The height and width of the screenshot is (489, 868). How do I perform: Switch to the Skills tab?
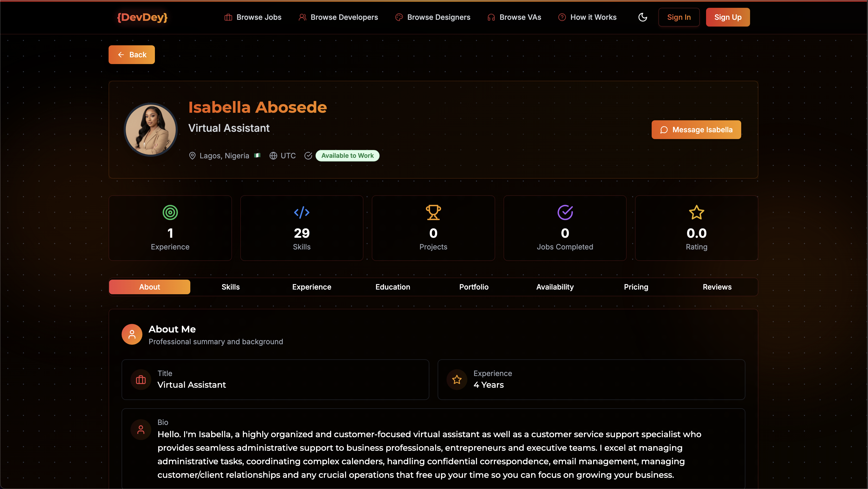(x=230, y=287)
